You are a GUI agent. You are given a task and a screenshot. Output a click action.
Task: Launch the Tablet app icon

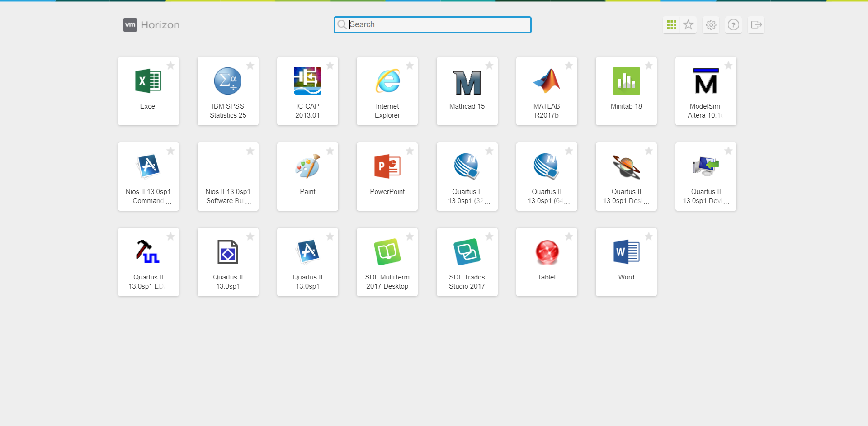(x=547, y=253)
